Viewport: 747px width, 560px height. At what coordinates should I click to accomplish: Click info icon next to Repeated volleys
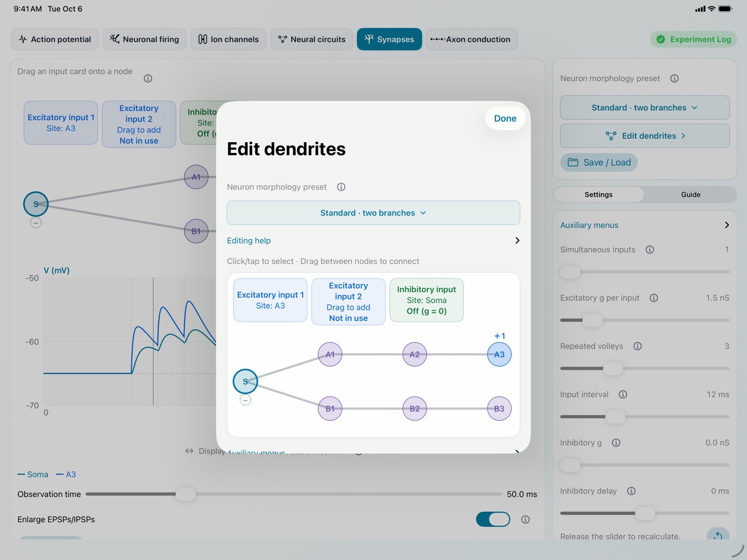[638, 346]
